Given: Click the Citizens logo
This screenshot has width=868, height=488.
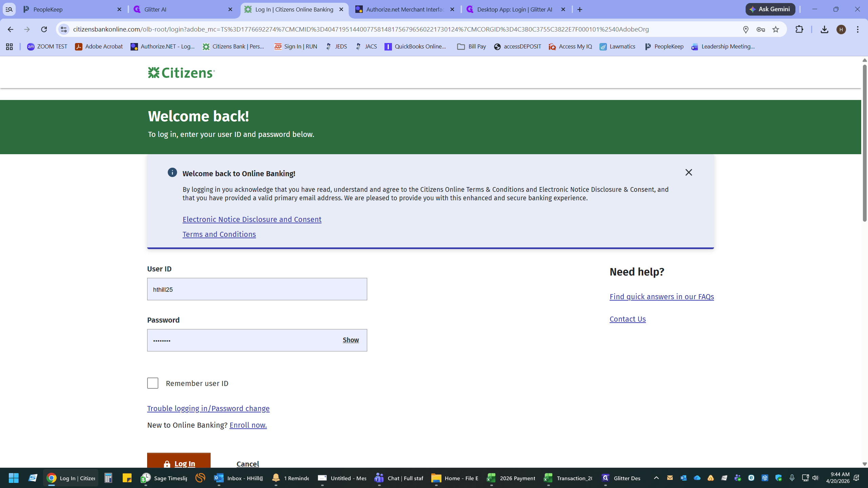Looking at the screenshot, I should [181, 73].
